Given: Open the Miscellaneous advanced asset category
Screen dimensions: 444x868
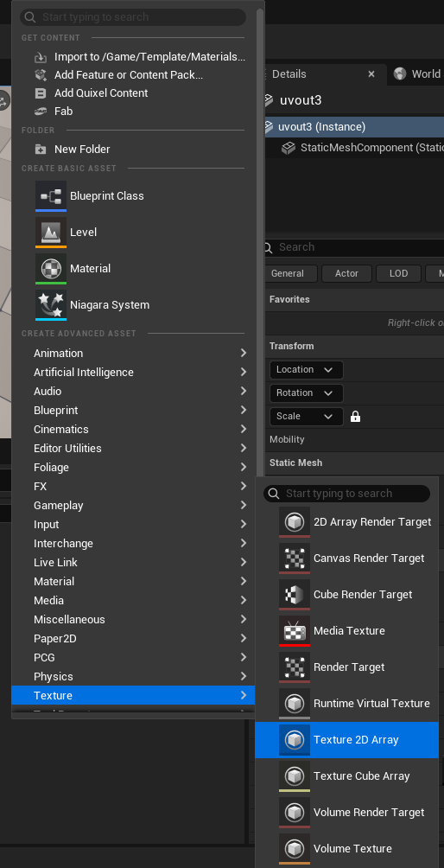Looking at the screenshot, I should pos(133,620).
